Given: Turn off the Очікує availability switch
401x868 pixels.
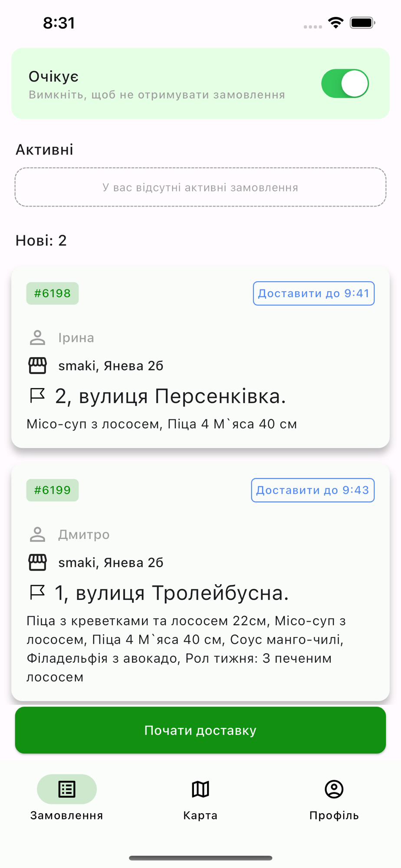Looking at the screenshot, I should click(x=345, y=83).
